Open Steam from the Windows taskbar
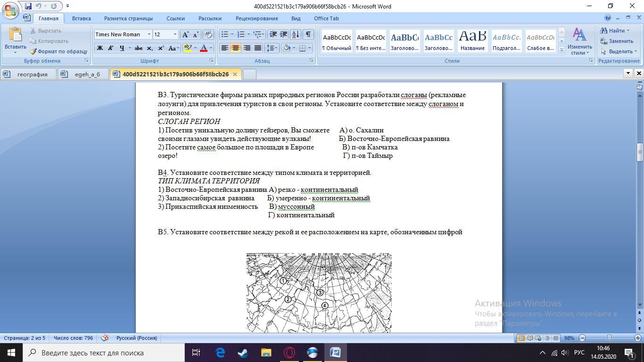 [243, 353]
